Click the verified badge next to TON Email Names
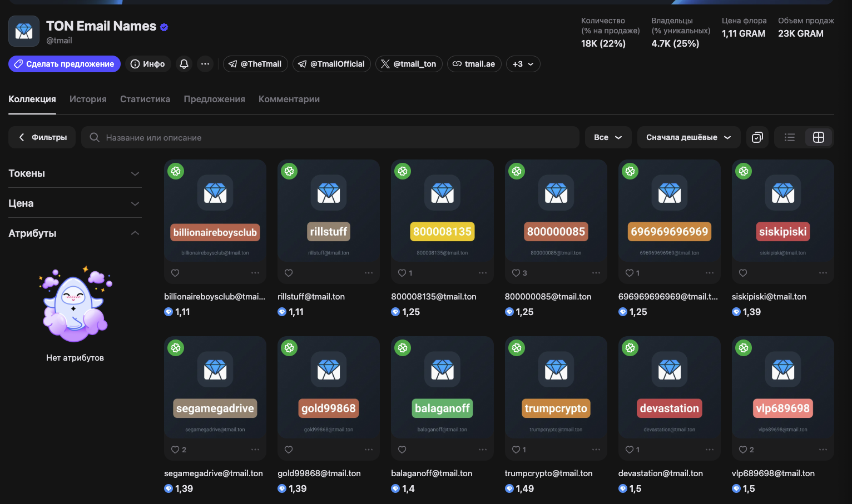The image size is (852, 504). click(x=164, y=27)
